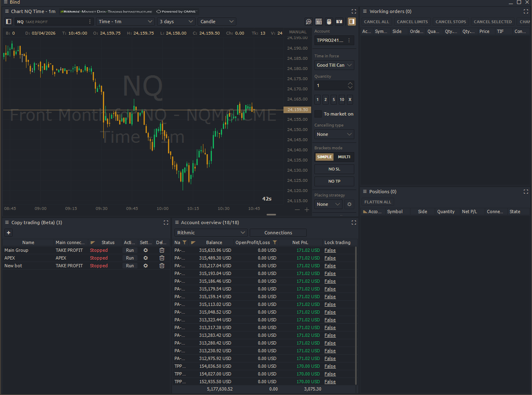Toggle Lock trading False for 312,975.92 account
This screenshot has height=395, width=532.
click(x=330, y=359)
